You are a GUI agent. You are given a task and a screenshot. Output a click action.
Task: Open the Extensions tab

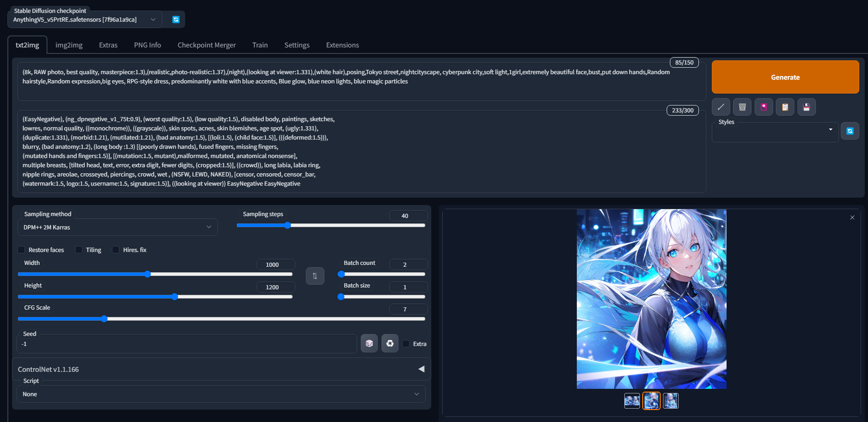click(x=342, y=45)
